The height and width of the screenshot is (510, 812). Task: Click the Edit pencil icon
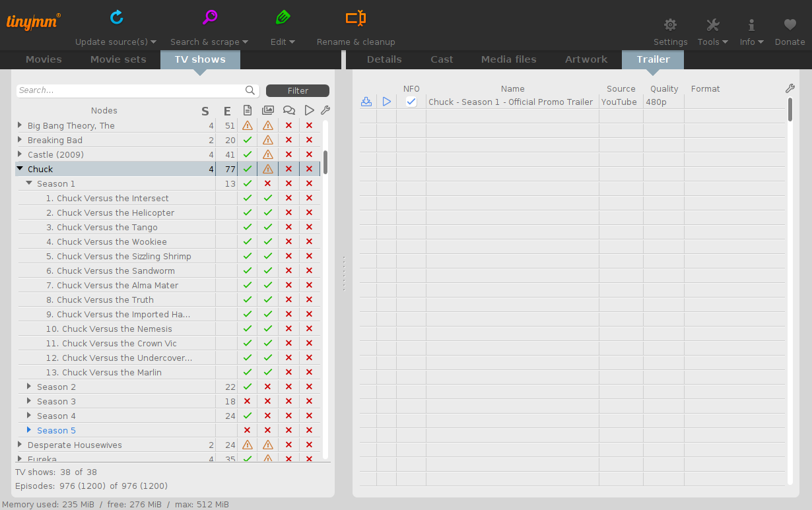(283, 18)
